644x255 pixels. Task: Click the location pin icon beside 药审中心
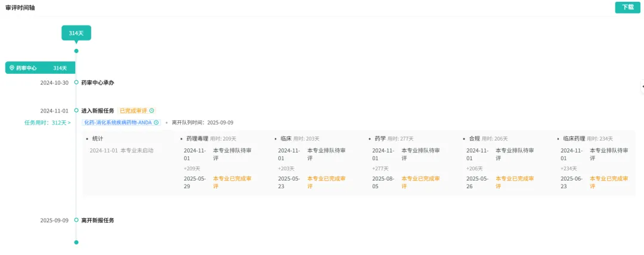click(11, 68)
